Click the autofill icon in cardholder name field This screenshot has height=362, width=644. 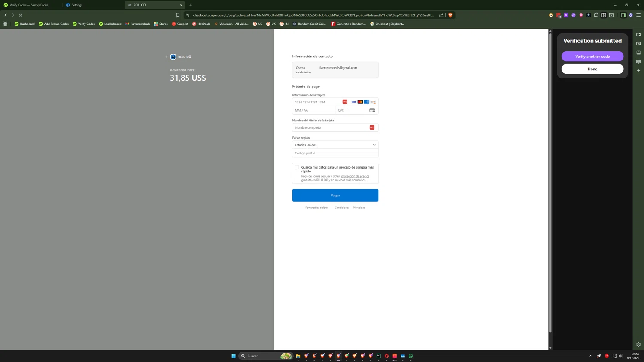coord(372,127)
